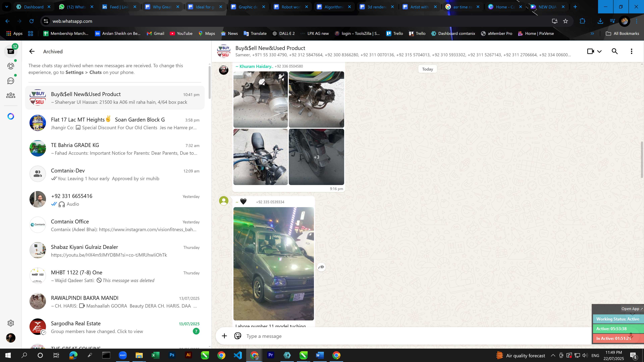
Task: Switch to the Robot wor... tab
Action: [x=291, y=7]
